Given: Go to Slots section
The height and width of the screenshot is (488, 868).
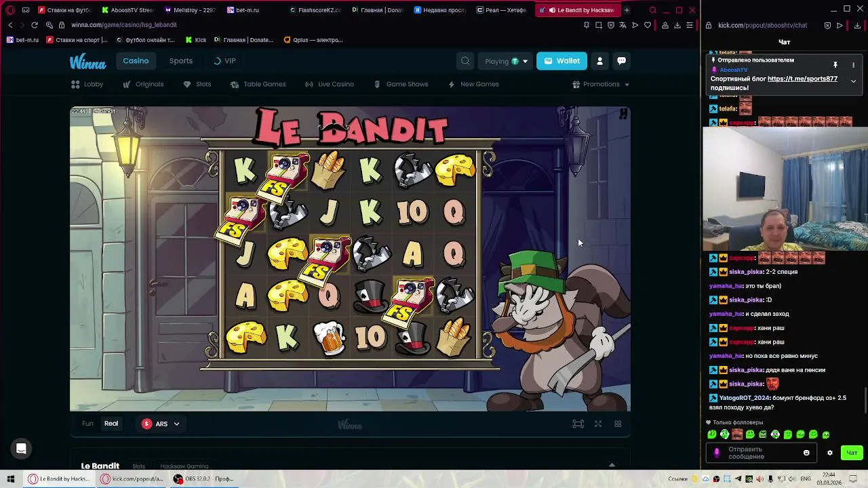Looking at the screenshot, I should [x=197, y=84].
